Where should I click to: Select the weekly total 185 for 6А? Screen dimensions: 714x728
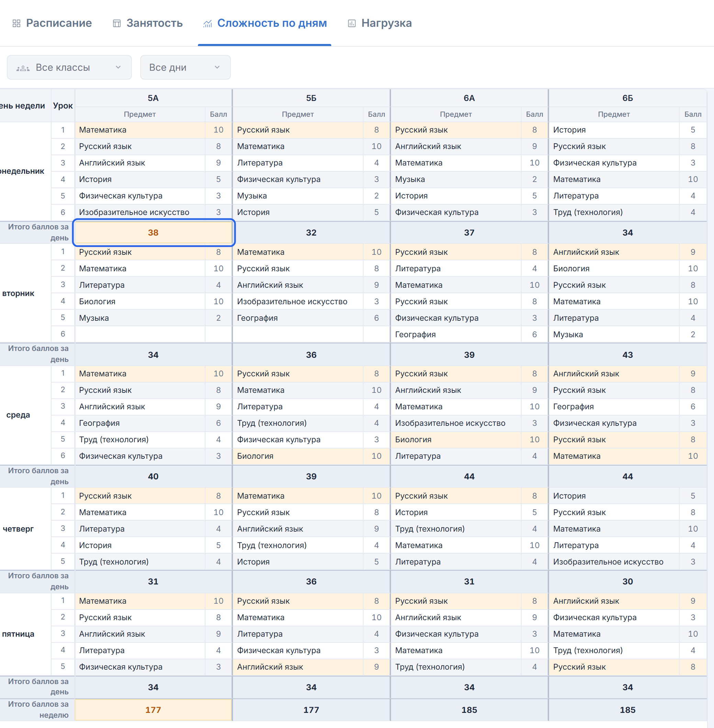(x=469, y=710)
